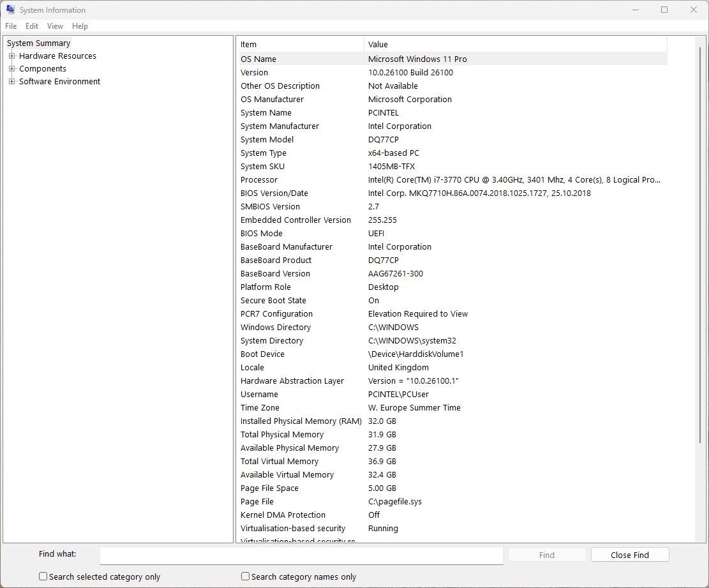This screenshot has width=709, height=588.
Task: Click the System Information app icon in the title bar
Action: pyautogui.click(x=10, y=10)
